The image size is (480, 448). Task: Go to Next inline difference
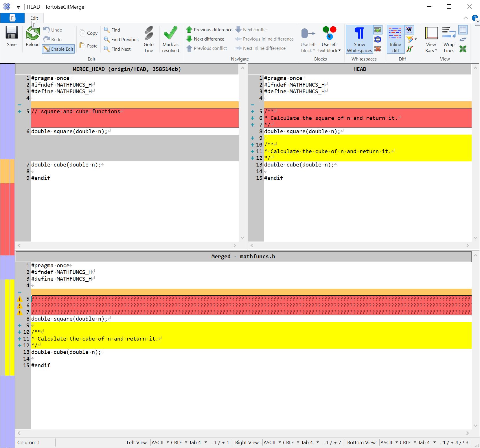pyautogui.click(x=260, y=48)
